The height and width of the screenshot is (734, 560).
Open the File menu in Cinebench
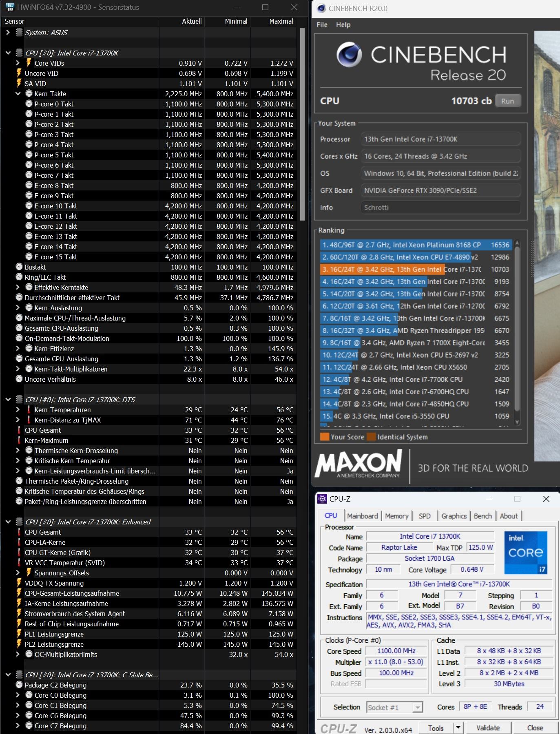tap(322, 25)
